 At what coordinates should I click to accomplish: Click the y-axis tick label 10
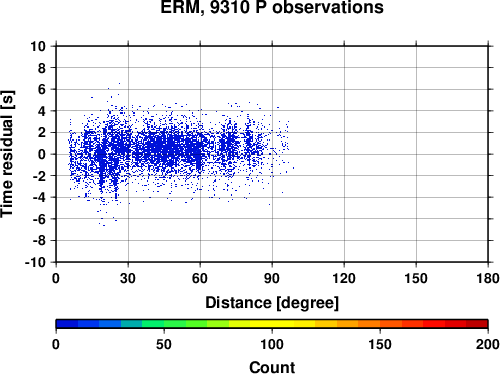pos(38,46)
